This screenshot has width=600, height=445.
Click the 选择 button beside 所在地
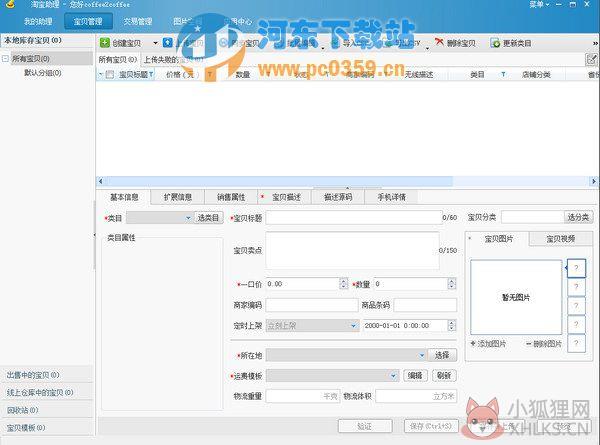pyautogui.click(x=442, y=355)
